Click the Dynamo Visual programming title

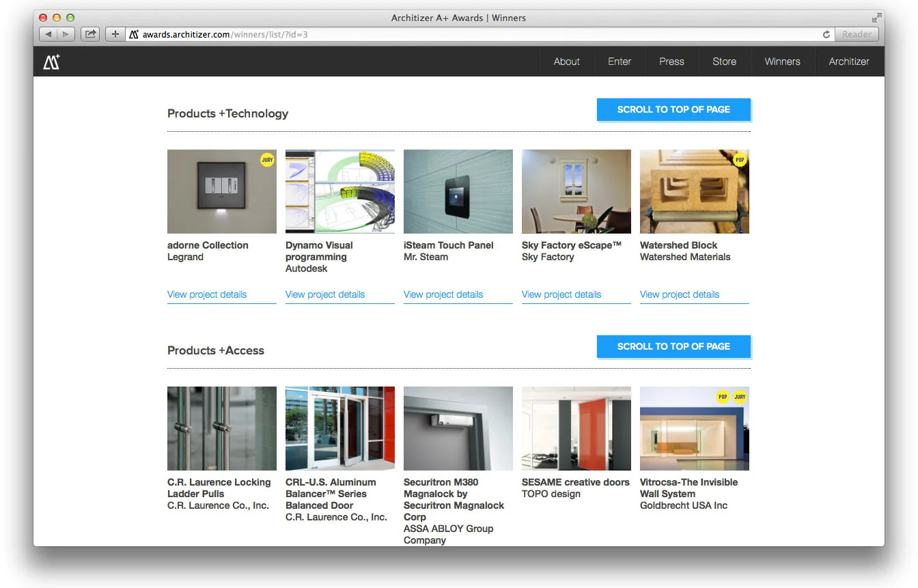click(x=319, y=251)
